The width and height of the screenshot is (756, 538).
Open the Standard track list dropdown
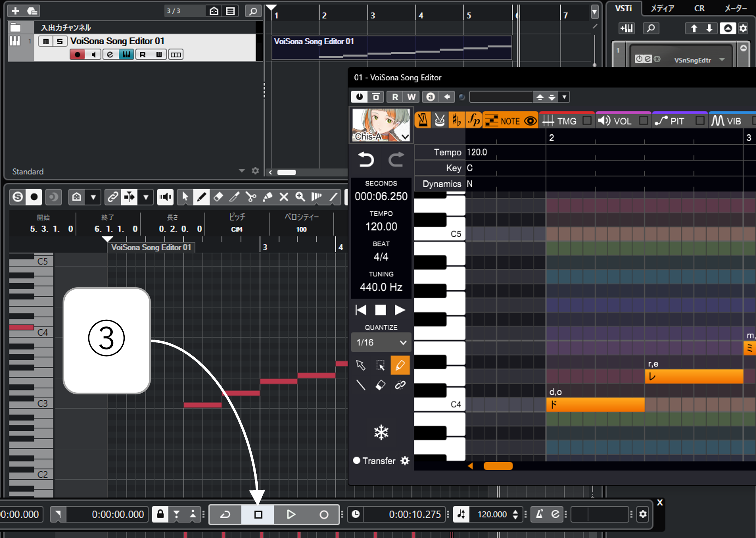pos(242,171)
